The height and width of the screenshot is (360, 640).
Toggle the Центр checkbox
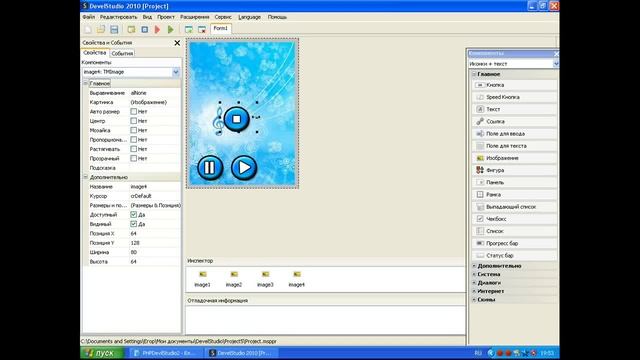(133, 121)
